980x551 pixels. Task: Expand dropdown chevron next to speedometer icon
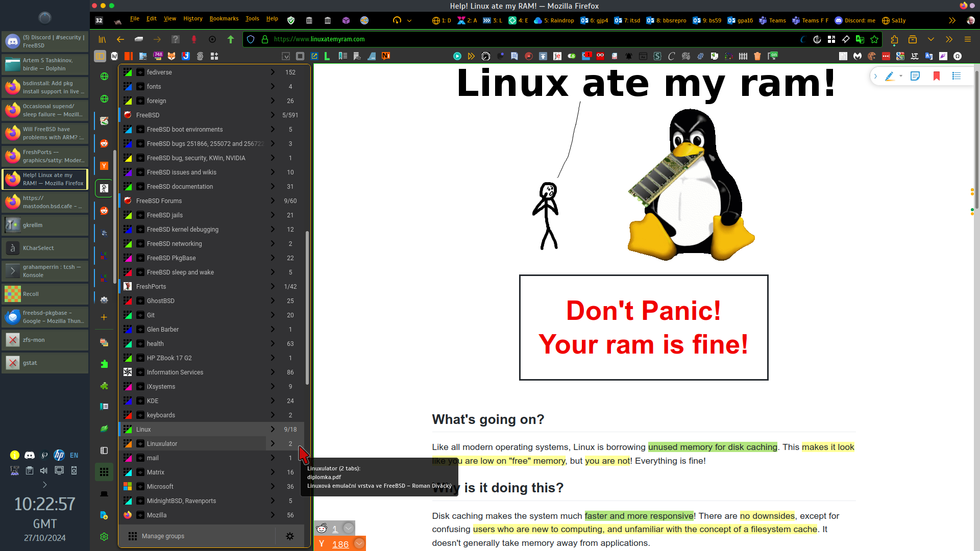(409, 21)
